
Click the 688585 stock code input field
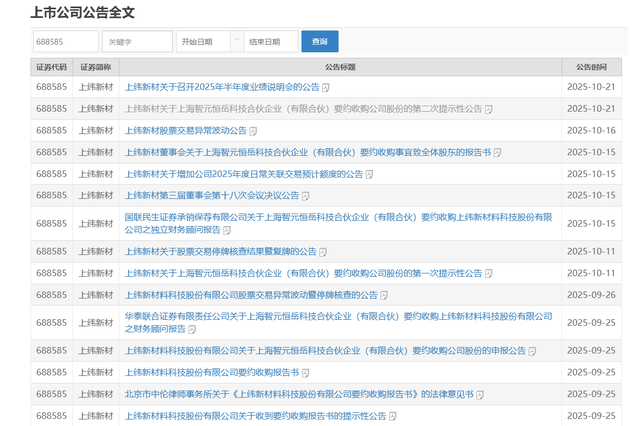point(66,42)
